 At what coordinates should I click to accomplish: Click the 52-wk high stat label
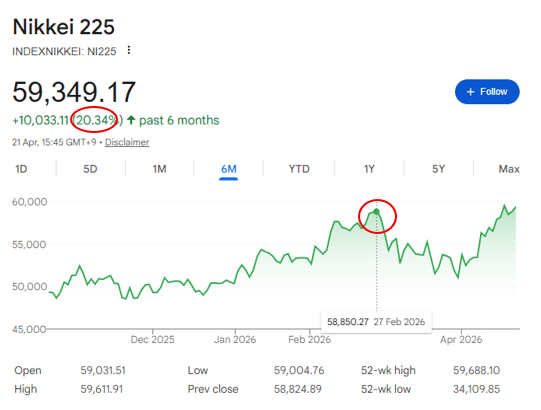[388, 371]
